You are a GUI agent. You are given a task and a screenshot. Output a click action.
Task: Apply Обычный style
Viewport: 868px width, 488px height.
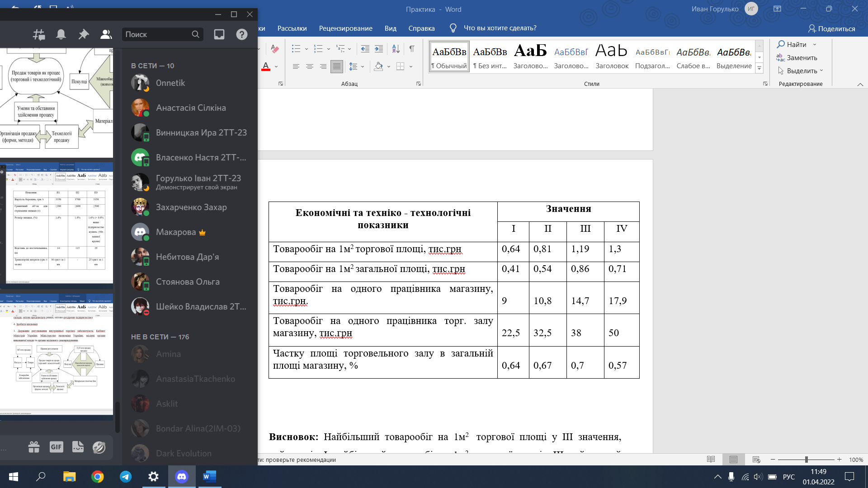[449, 57]
